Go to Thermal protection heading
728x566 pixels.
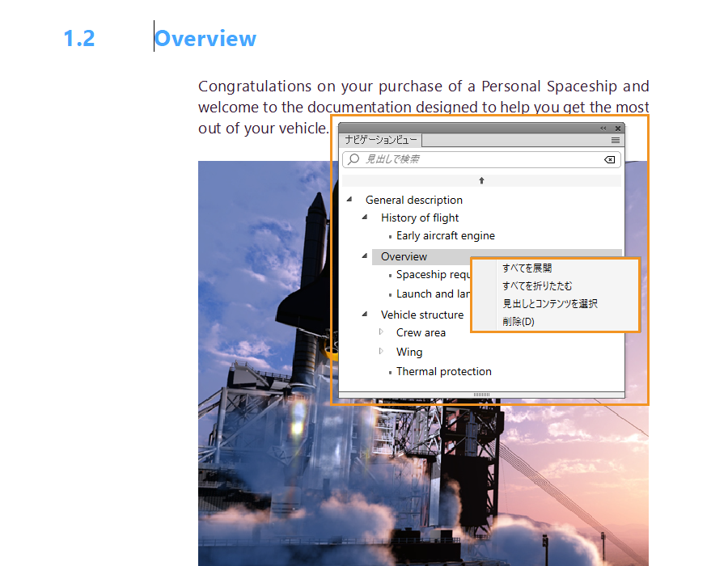point(444,372)
